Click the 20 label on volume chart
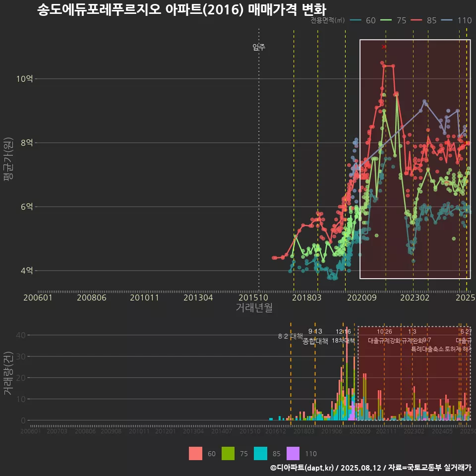Image resolution: width=476 pixels, height=476 pixels. (x=21, y=378)
